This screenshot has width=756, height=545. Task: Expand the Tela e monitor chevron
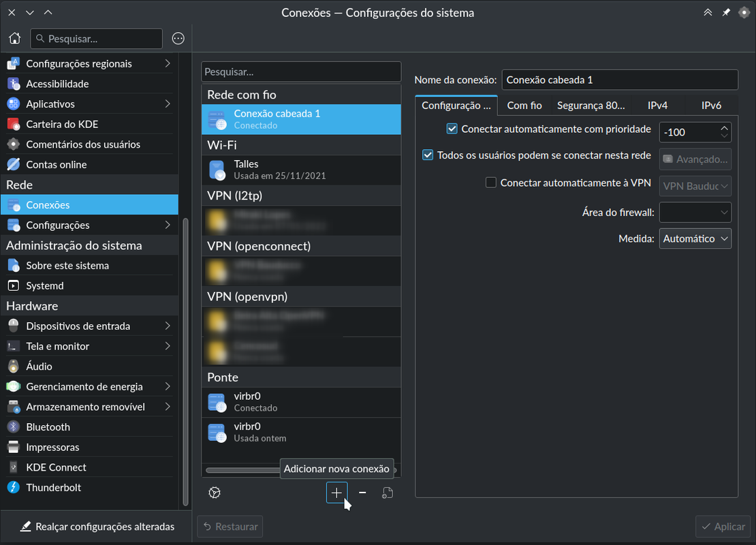coord(168,346)
